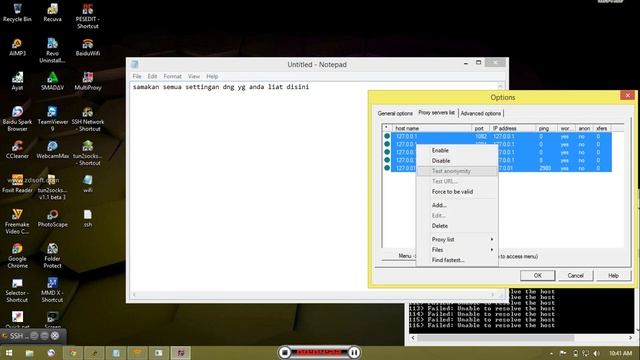Launch CCleaner from the desktop
The height and width of the screenshot is (360, 640).
coord(17,149)
